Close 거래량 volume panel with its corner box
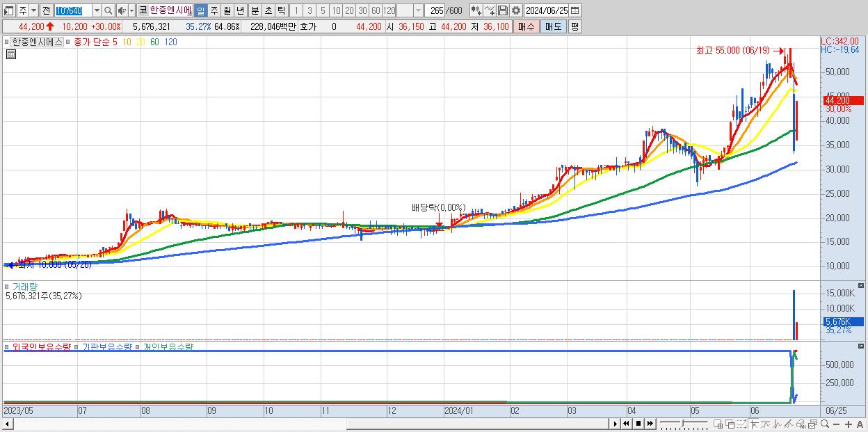The width and height of the screenshot is (868, 432). click(x=860, y=286)
